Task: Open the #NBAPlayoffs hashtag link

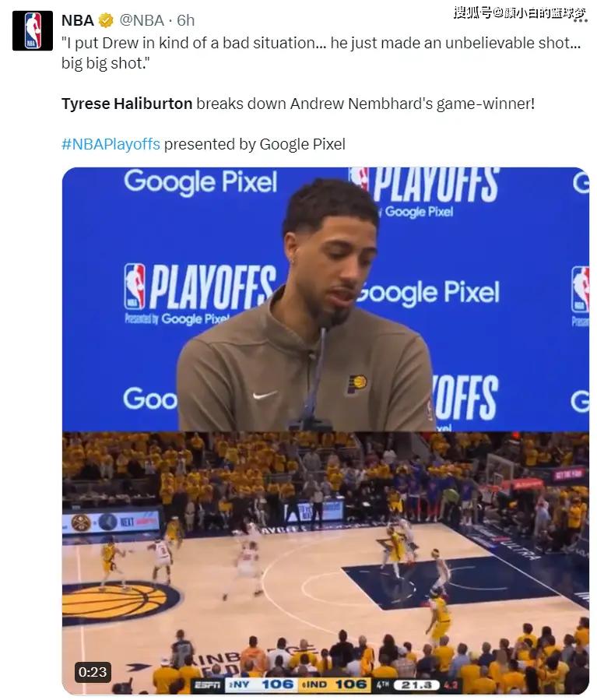Action: (x=111, y=144)
